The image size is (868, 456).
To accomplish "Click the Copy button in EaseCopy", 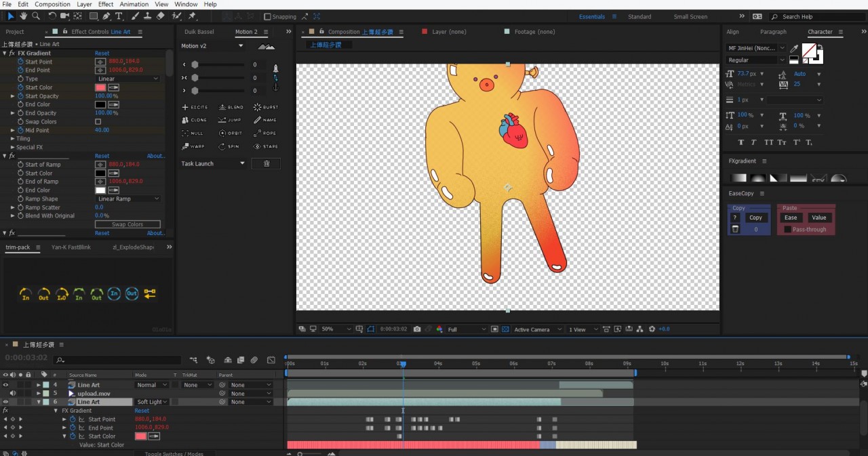I will tap(755, 217).
